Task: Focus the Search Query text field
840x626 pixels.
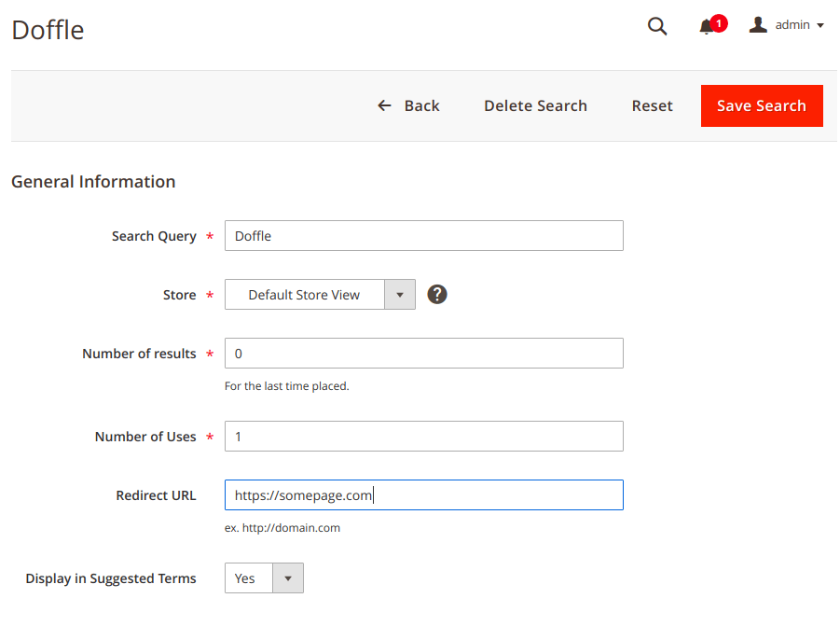Action: (x=423, y=236)
